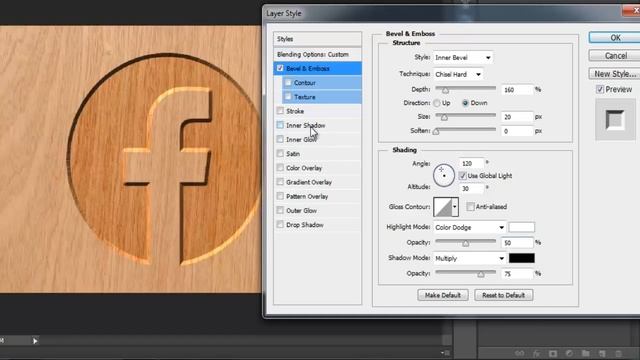Enable the Satin checkbox
This screenshot has width=640, height=360.
tap(280, 153)
